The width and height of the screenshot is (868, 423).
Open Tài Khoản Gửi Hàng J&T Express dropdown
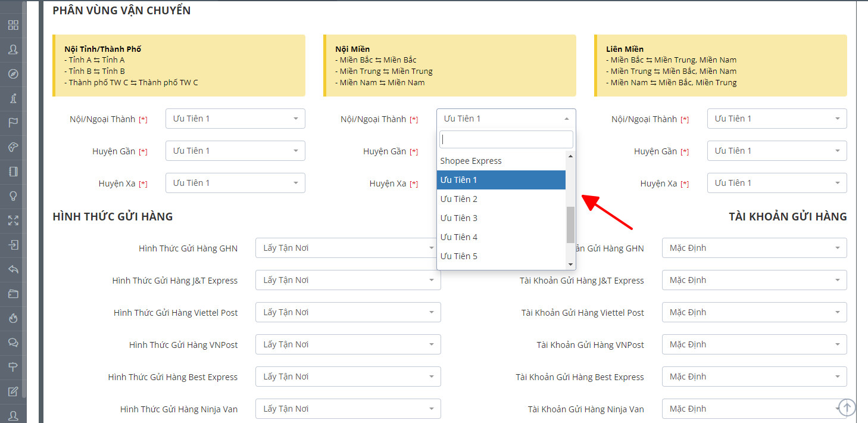point(754,280)
